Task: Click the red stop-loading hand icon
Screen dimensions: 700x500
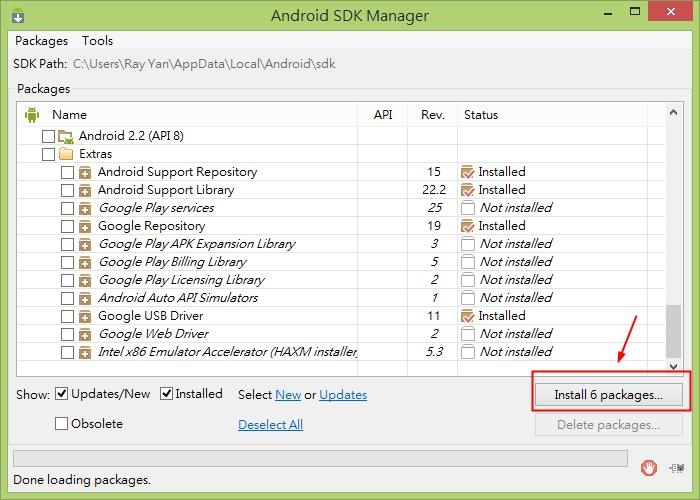Action: 649,468
